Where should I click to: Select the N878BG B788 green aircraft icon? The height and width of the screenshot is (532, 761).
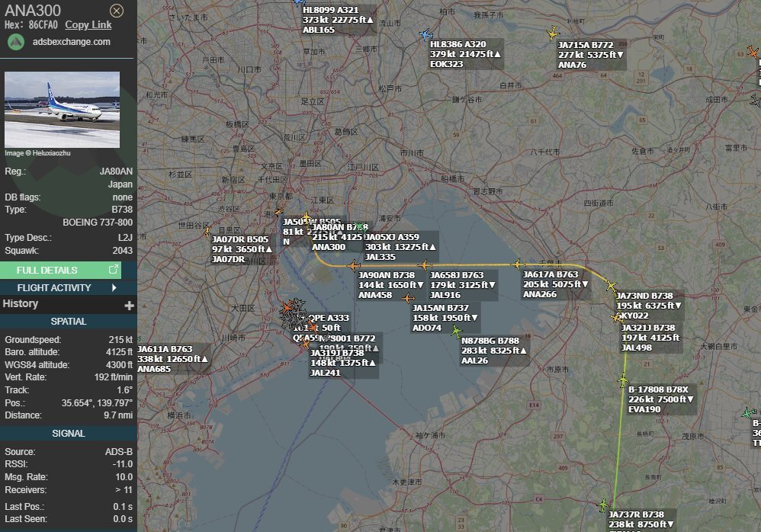pos(456,332)
